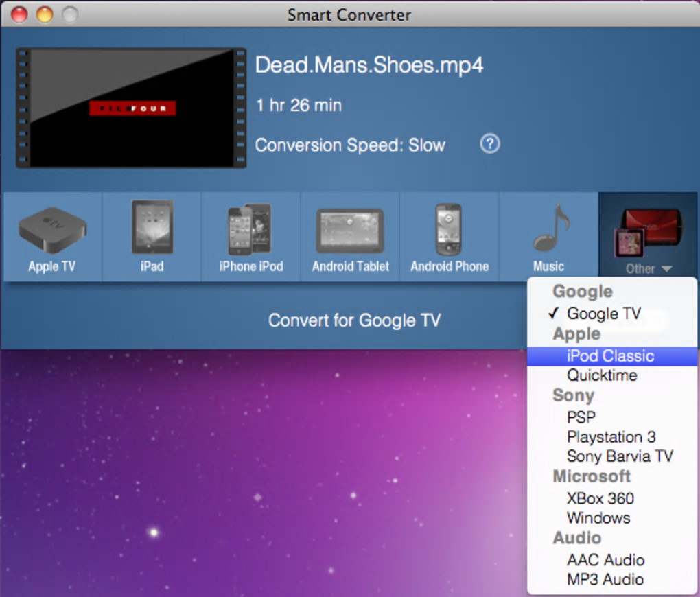The height and width of the screenshot is (597, 700).
Task: Click the Dead.Mans.Shoes video thumbnail
Action: (131, 108)
